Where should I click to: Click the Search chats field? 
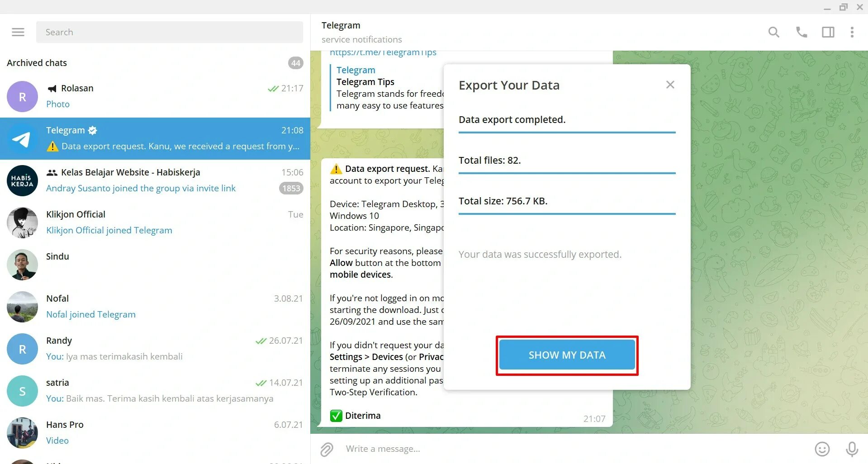click(170, 32)
